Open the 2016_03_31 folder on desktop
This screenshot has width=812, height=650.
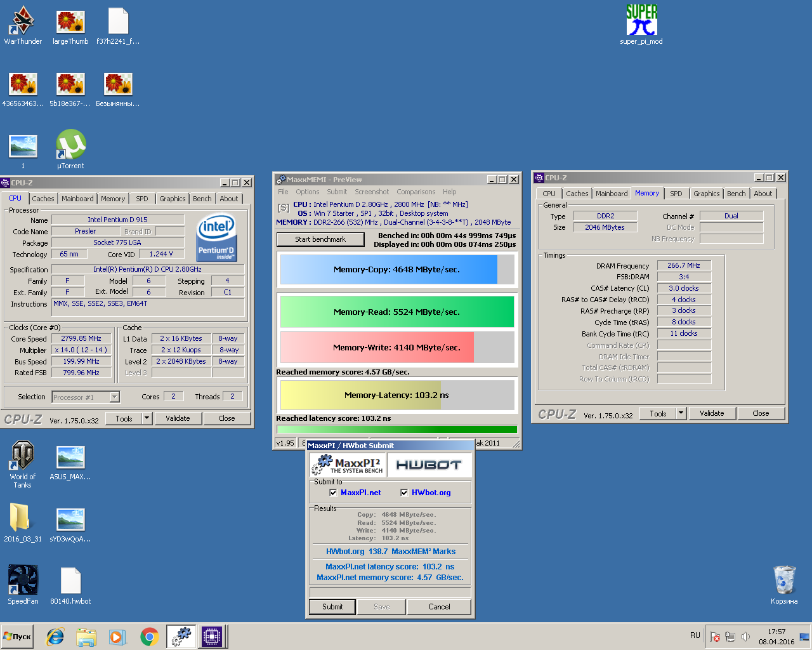coord(23,523)
